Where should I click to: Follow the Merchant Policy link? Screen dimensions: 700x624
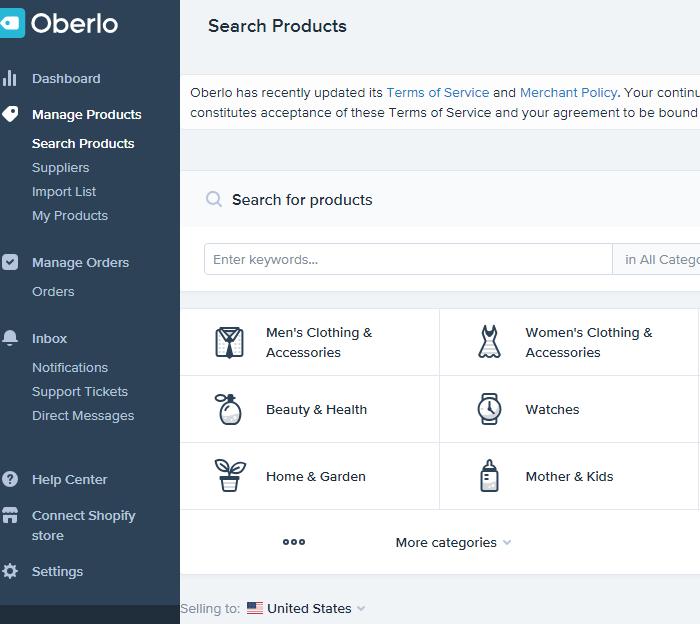[568, 92]
